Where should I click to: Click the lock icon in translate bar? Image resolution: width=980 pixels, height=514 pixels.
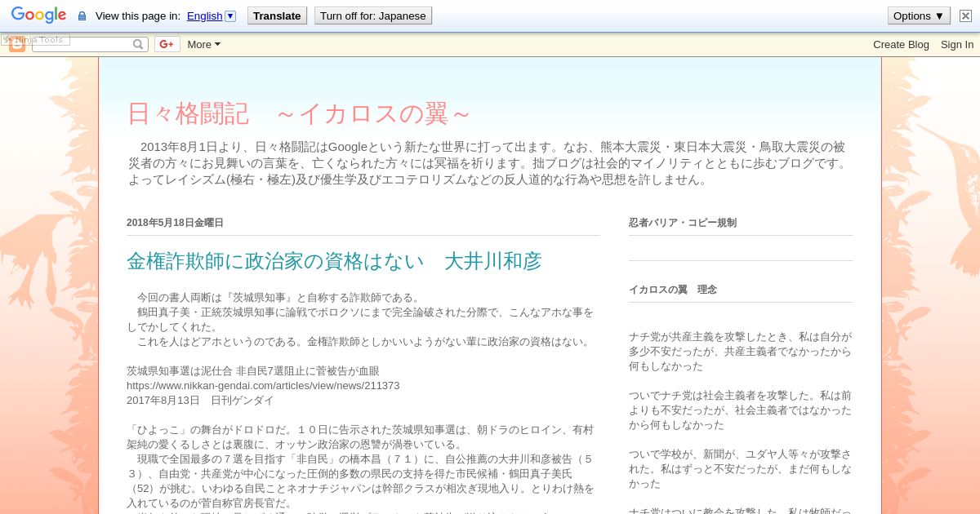pyautogui.click(x=82, y=16)
